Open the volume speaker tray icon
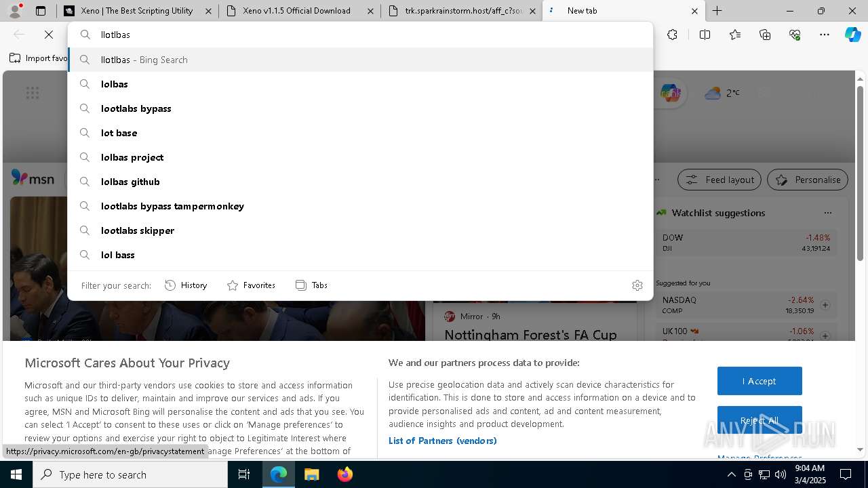Viewport: 868px width, 488px height. coord(781,474)
